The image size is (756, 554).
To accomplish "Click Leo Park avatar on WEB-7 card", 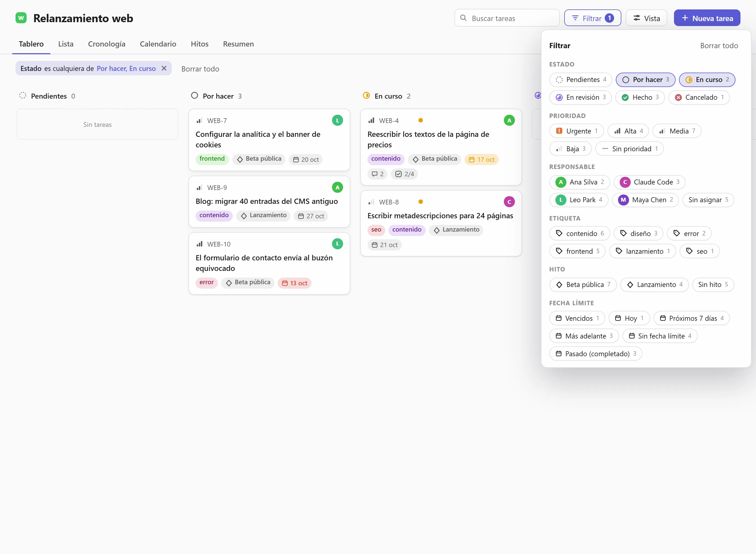I will click(x=337, y=120).
